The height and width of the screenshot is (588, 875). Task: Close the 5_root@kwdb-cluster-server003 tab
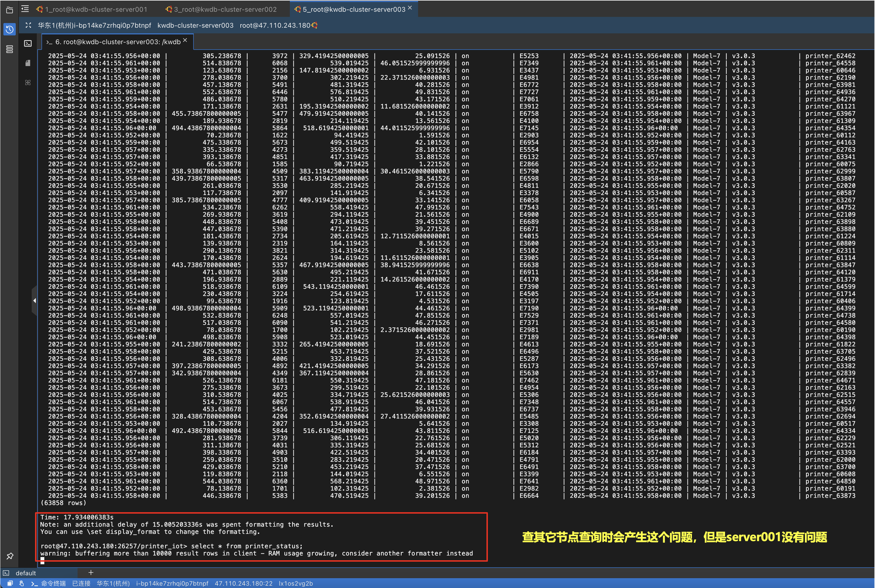point(410,8)
